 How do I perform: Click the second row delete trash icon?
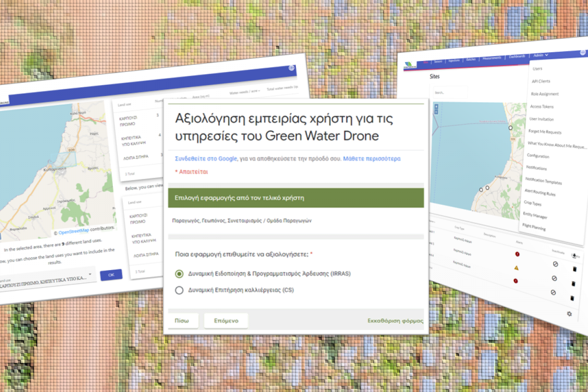[x=573, y=284]
